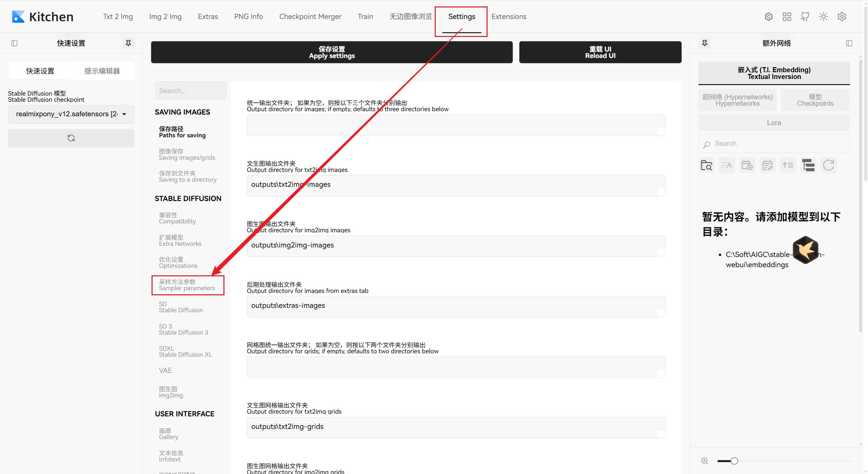This screenshot has width=868, height=474.
Task: Switch to the Extensions tab
Action: [509, 17]
